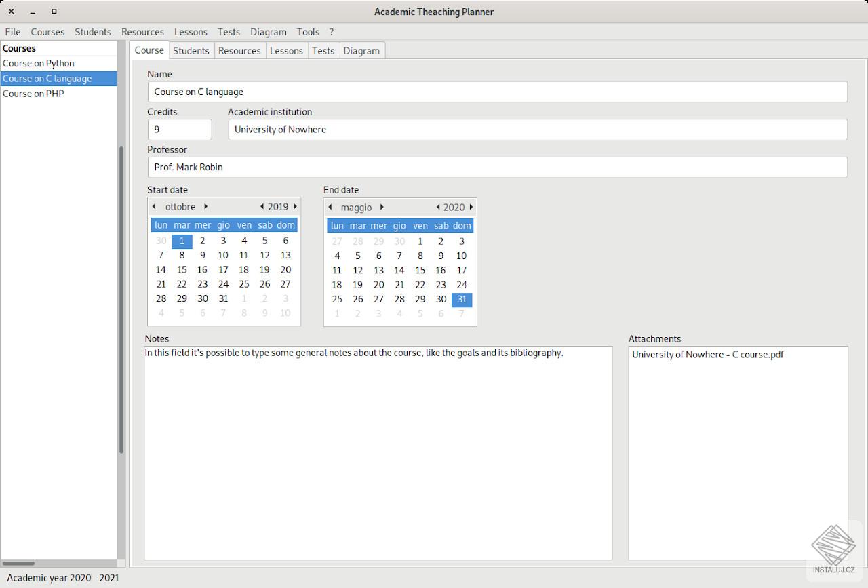Screen dimensions: 868x588
Task: Open the Diagram menu in the menu bar
Action: [x=269, y=32]
